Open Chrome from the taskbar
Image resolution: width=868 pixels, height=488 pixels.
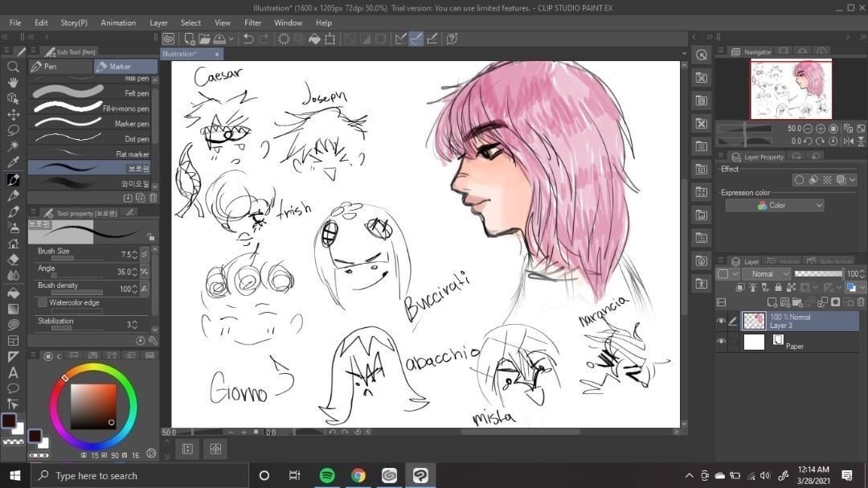pyautogui.click(x=358, y=475)
